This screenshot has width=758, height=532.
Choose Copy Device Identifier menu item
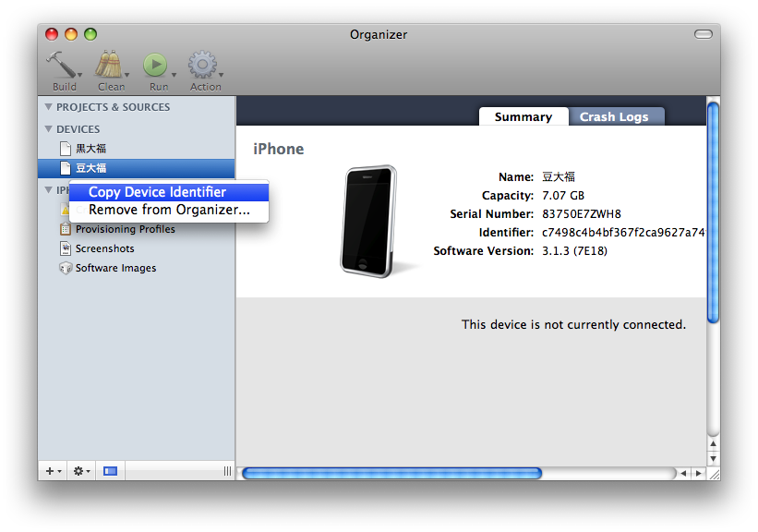(x=157, y=192)
